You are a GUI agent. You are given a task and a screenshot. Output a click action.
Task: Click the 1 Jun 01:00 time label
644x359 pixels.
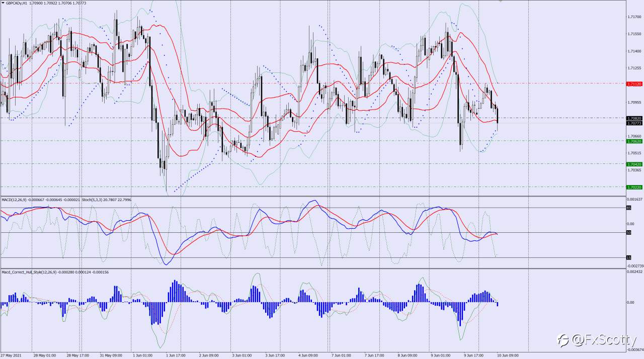coord(143,355)
